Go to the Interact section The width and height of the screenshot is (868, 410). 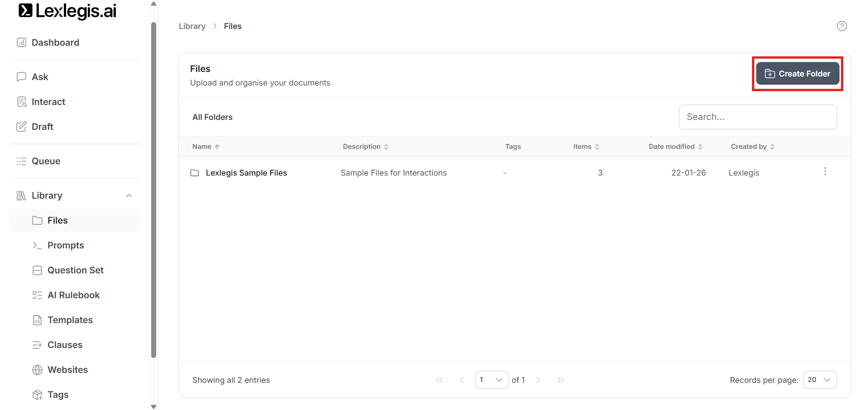(x=48, y=102)
